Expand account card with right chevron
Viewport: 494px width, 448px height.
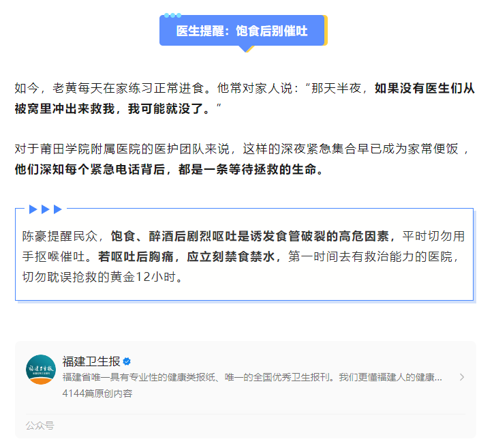462,377
